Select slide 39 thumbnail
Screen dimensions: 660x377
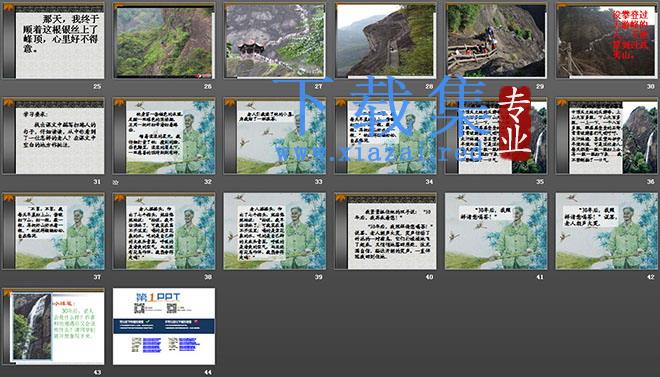(x=275, y=231)
